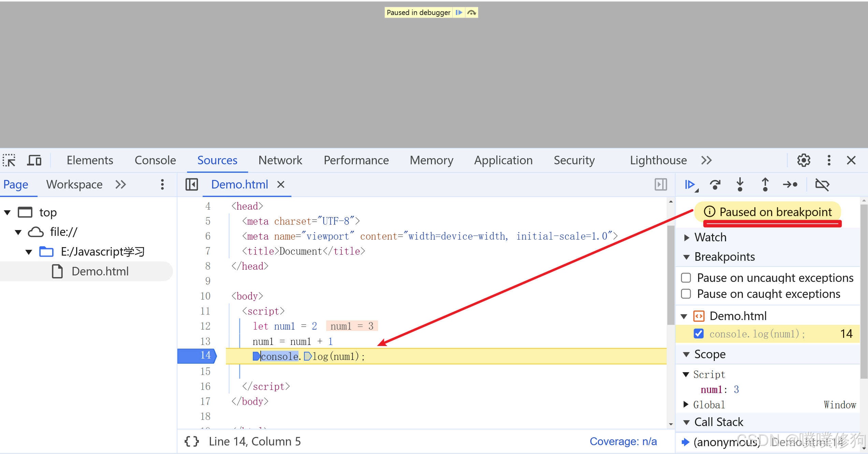Open DevTools settings gear
The width and height of the screenshot is (868, 454).
click(804, 160)
